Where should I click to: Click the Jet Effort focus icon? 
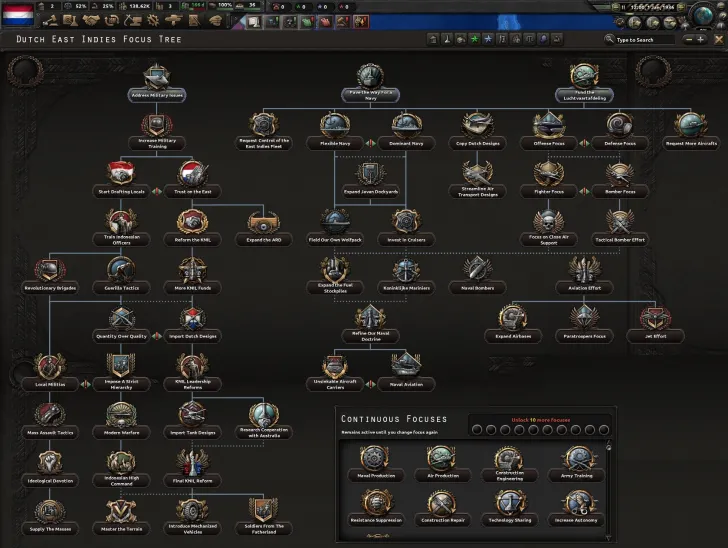click(656, 320)
